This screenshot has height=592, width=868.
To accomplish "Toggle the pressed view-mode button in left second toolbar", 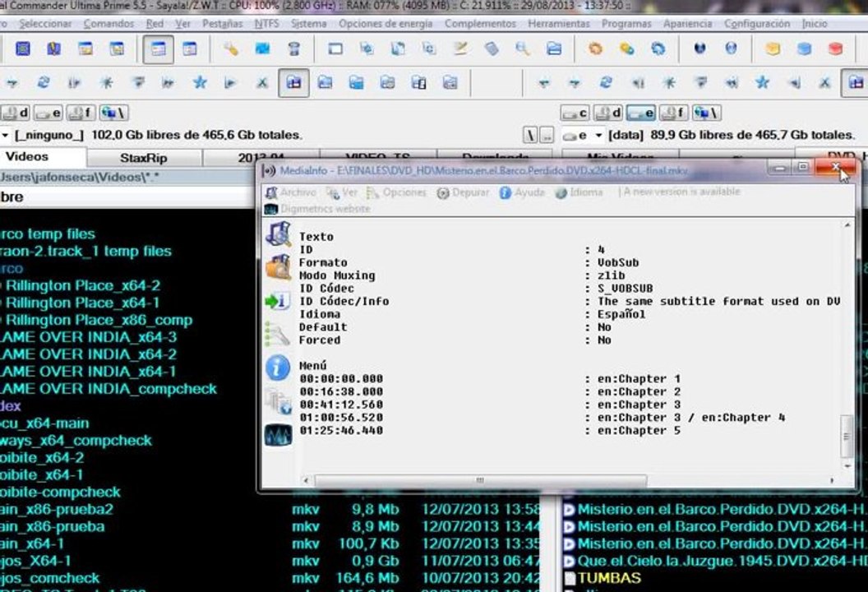I will (x=293, y=83).
